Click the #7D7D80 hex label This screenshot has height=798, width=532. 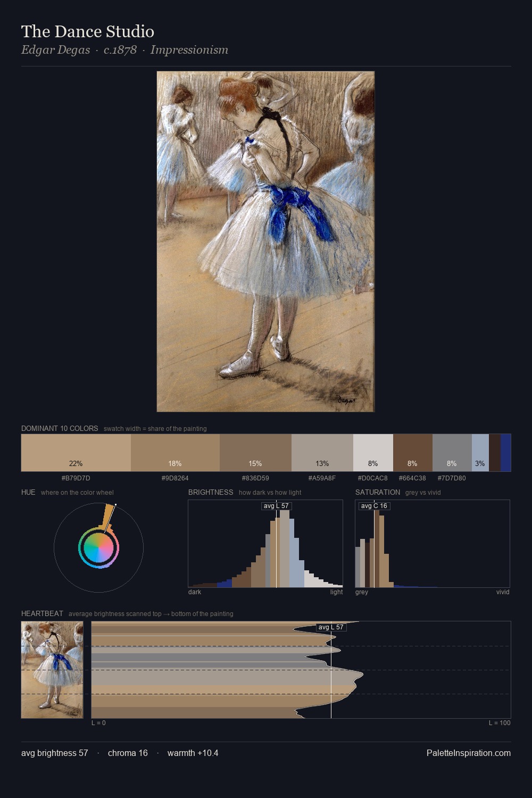coord(452,478)
